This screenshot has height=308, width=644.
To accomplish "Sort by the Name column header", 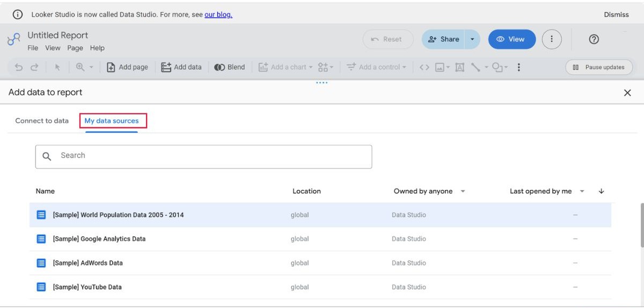I will click(x=45, y=191).
